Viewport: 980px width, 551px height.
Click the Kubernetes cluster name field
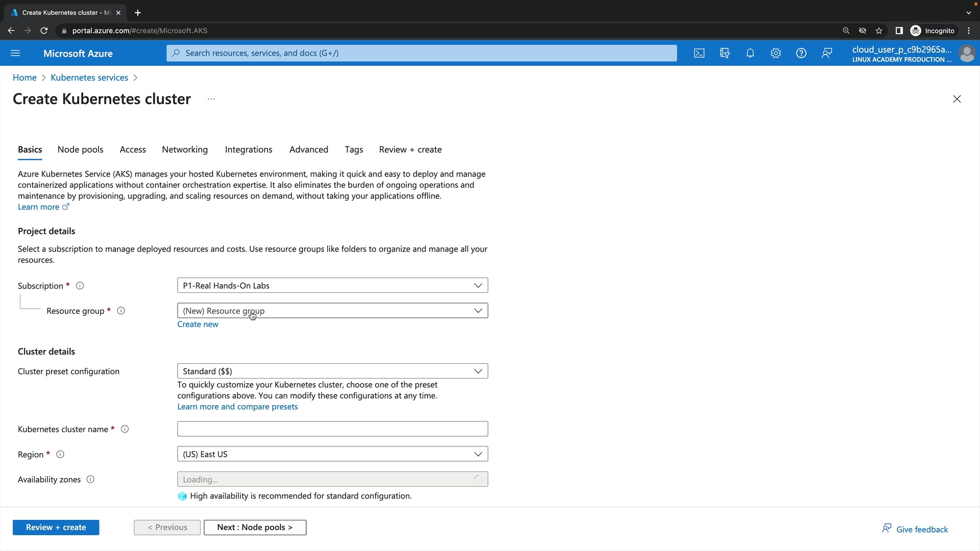[x=332, y=429]
